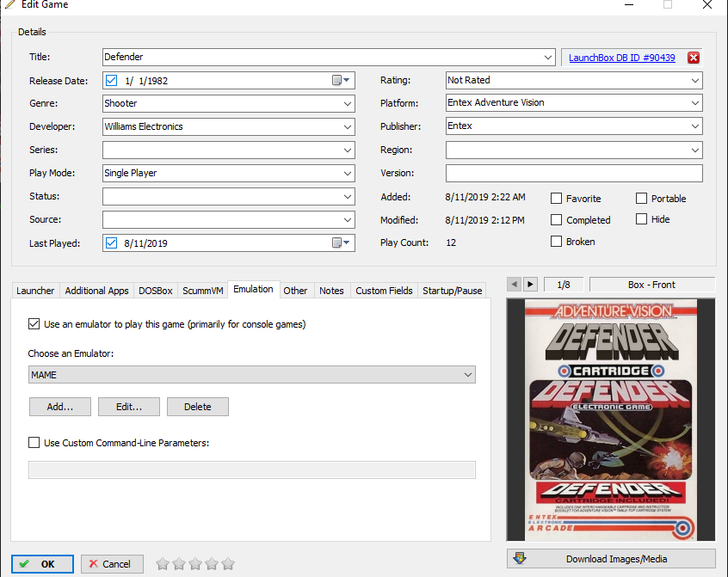Go to the Custom Fields tab
The width and height of the screenshot is (728, 577).
(x=384, y=291)
